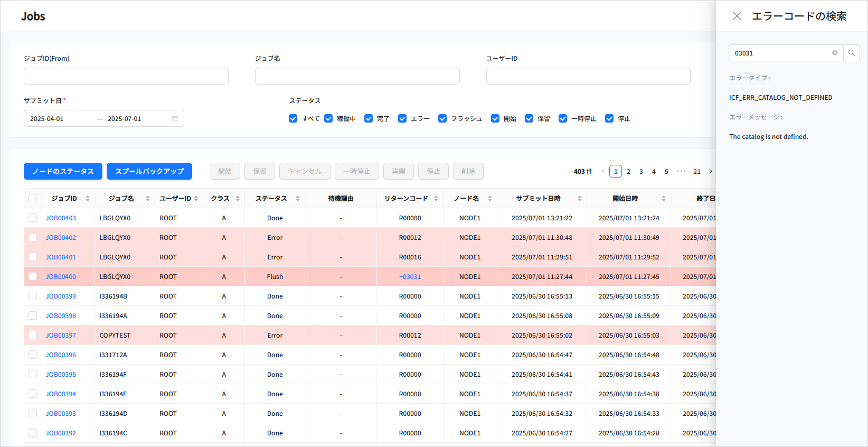Select current page 1
The image size is (868, 447).
click(x=616, y=171)
